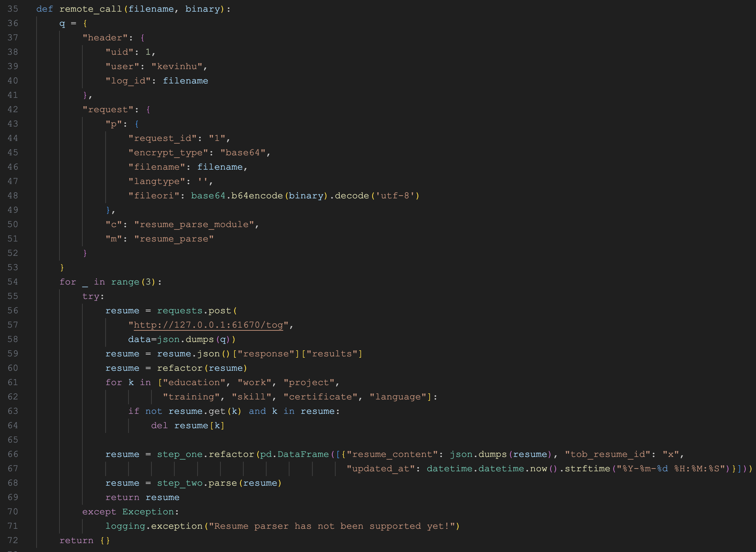Click the "Resume parser has not been supported yet!" string
The width and height of the screenshot is (756, 552).
click(332, 526)
